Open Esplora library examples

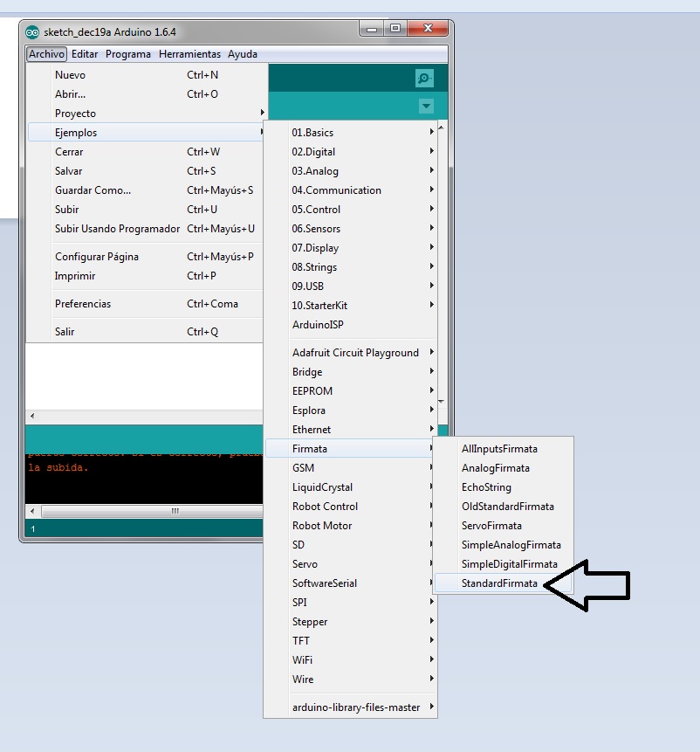[x=350, y=410]
